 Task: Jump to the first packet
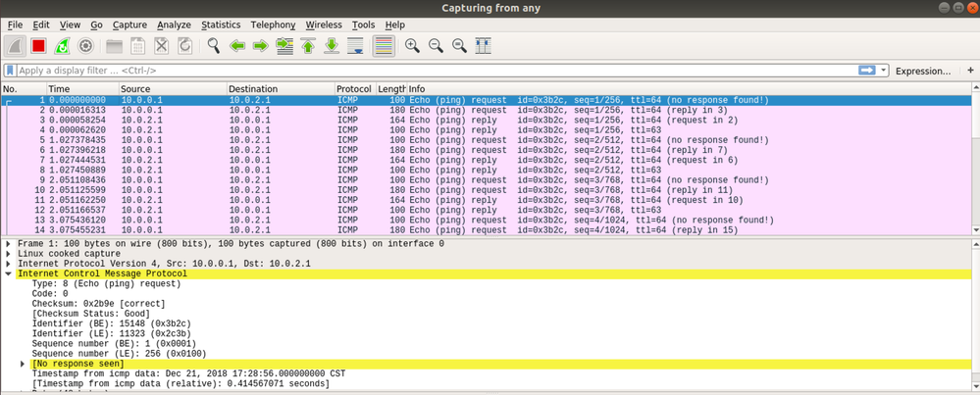pos(307,45)
